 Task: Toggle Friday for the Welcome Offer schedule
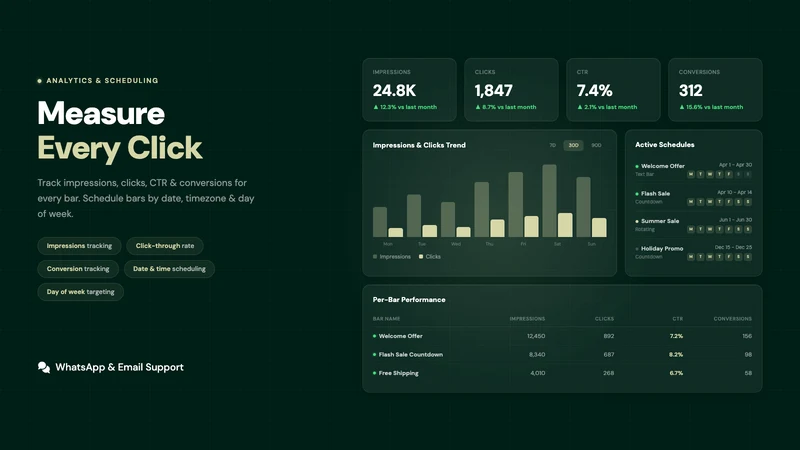tap(729, 174)
